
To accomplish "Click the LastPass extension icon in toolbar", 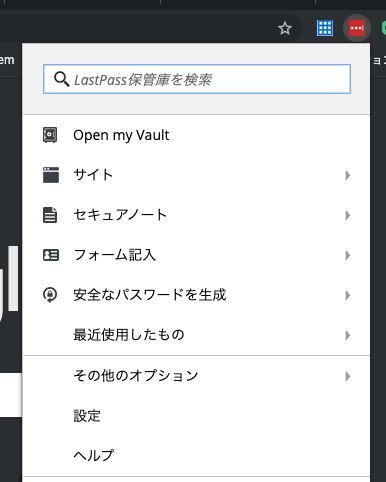I will coord(357,28).
